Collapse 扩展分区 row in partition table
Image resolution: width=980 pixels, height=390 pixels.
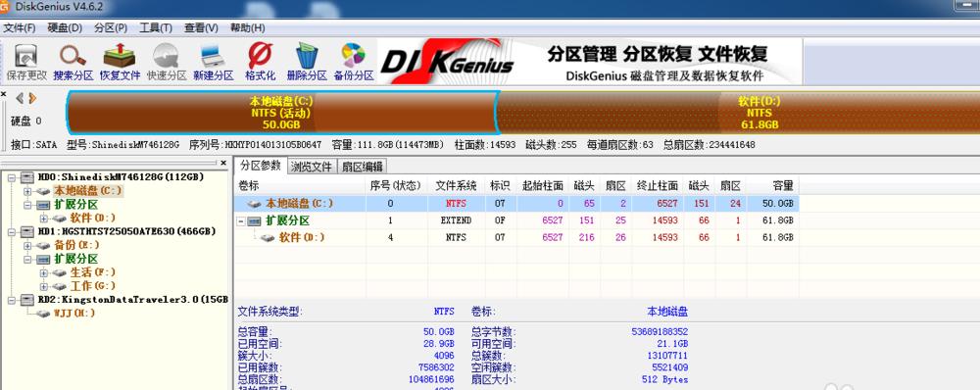(x=241, y=221)
